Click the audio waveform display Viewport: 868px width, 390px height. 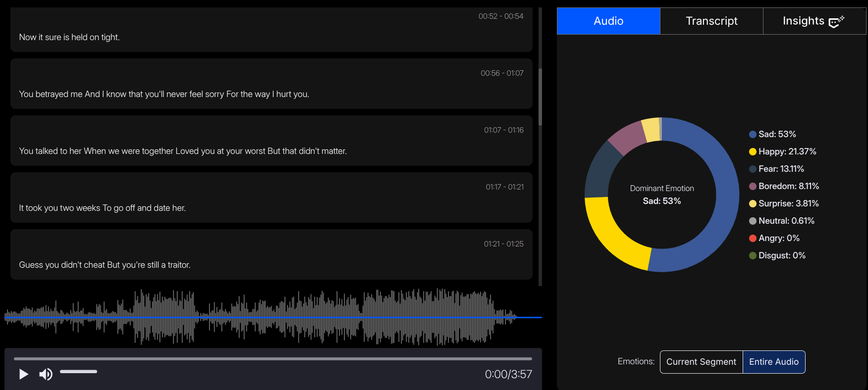click(x=272, y=317)
